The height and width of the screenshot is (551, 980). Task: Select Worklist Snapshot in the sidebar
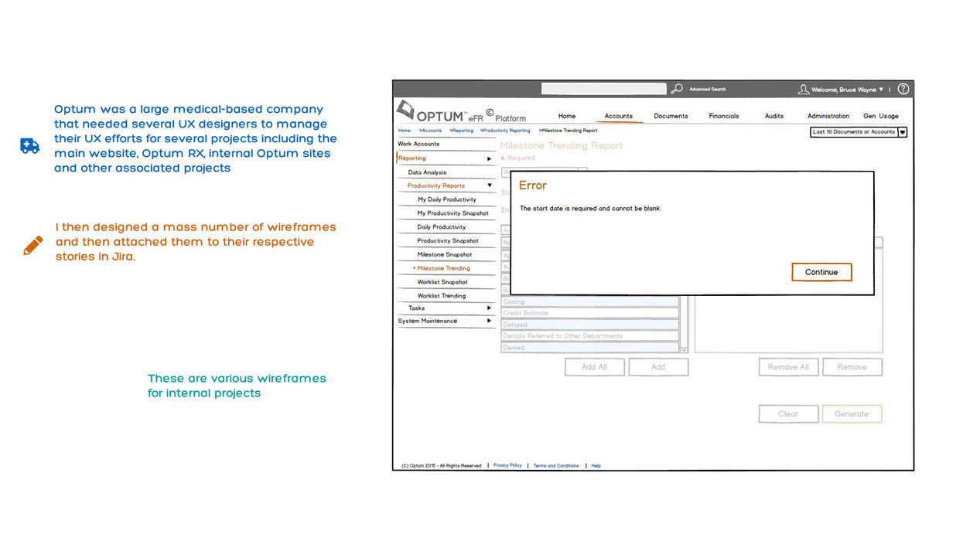442,282
